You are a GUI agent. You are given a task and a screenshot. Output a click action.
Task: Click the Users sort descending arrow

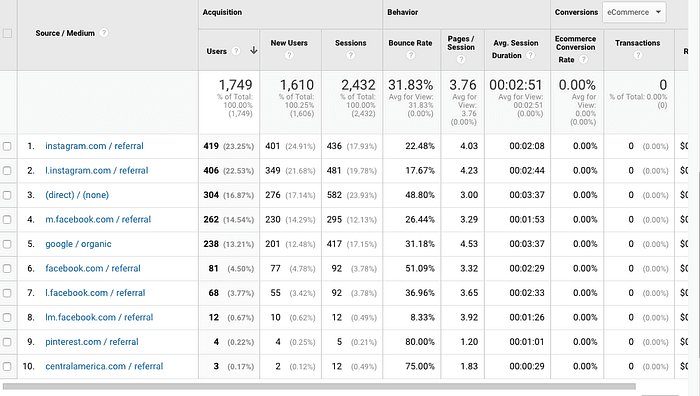coord(254,50)
